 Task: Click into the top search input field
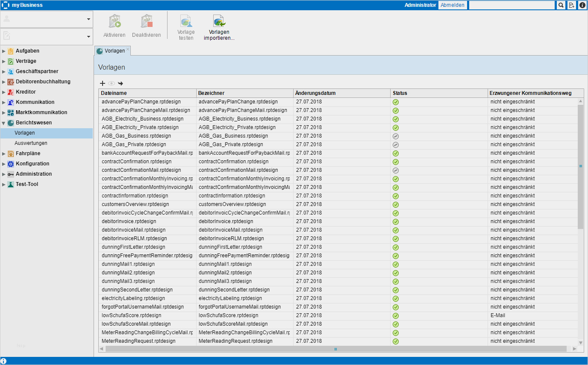click(x=512, y=5)
